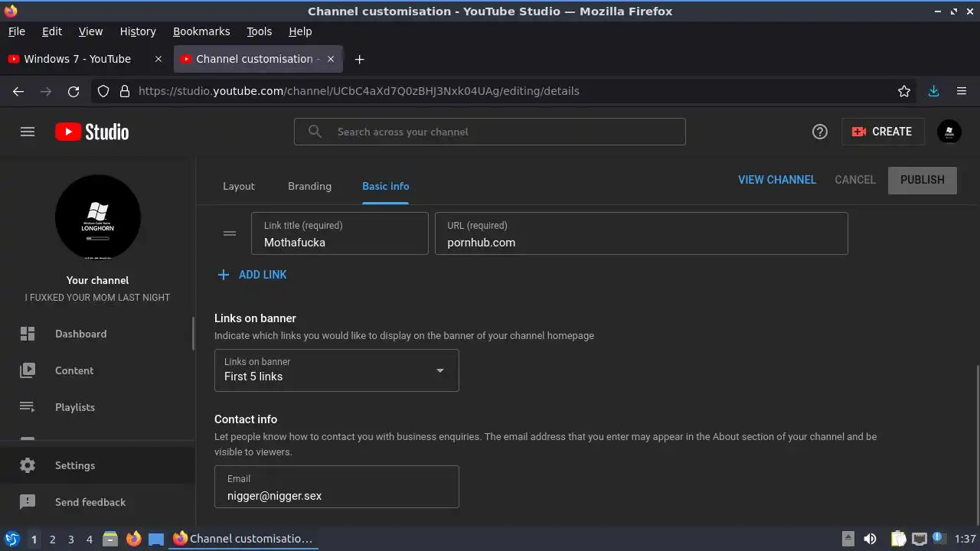Screen dimensions: 980x551
Task: Click the network tray icon
Action: coord(919,539)
